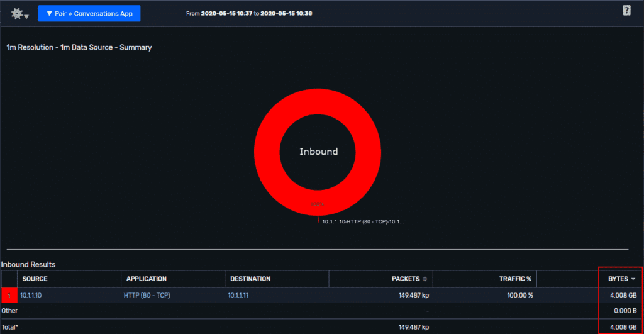Open HTTP (80 - TCP) application link

(147, 295)
